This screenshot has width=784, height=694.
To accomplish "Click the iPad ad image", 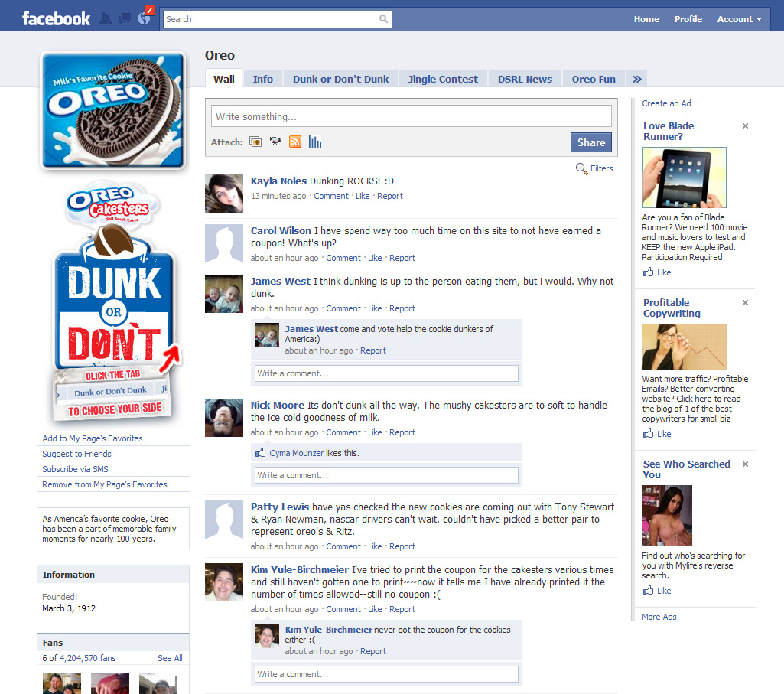I will click(684, 178).
